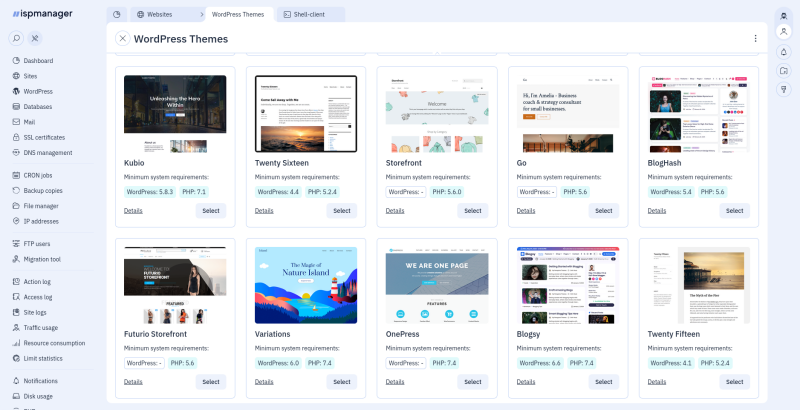Select the OnePress theme

point(473,382)
